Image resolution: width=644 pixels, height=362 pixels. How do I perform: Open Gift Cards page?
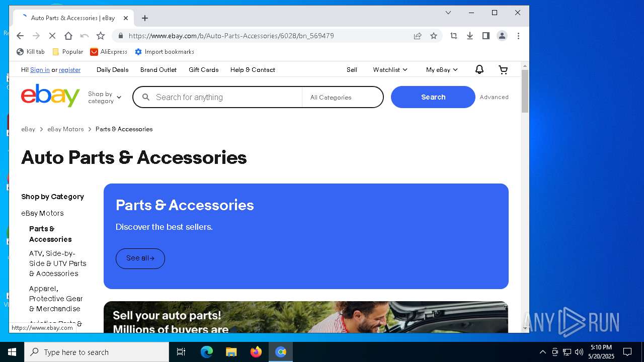[204, 70]
